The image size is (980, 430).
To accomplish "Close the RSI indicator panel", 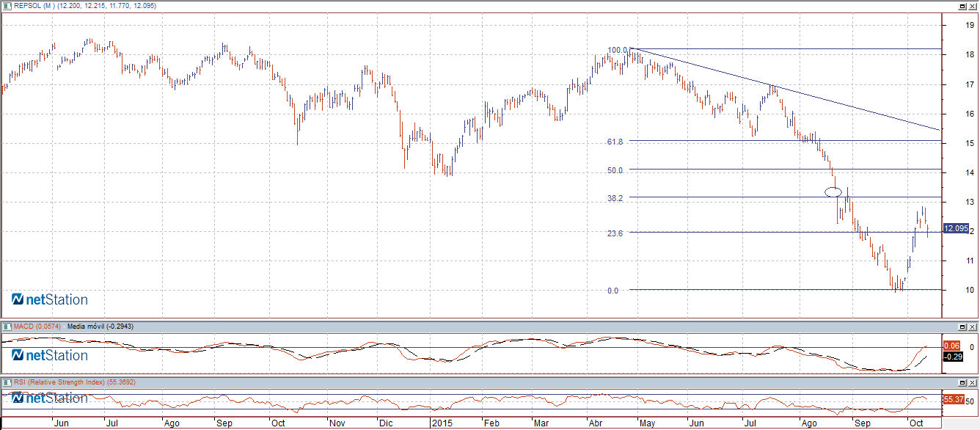I will point(972,382).
